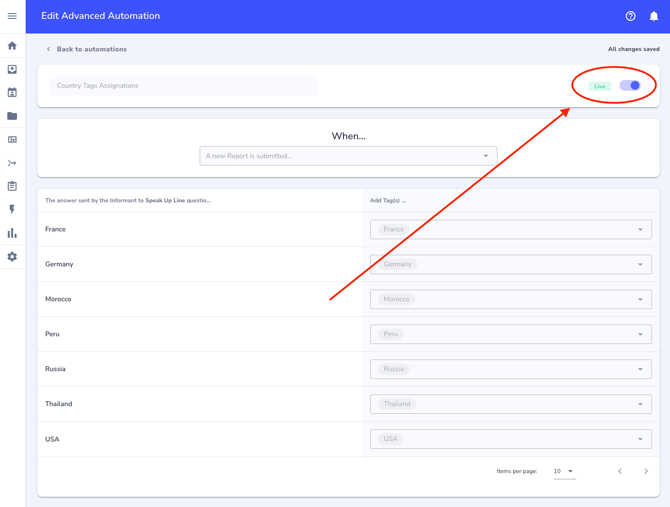
Task: Open Items per page dropdown
Action: [x=564, y=471]
